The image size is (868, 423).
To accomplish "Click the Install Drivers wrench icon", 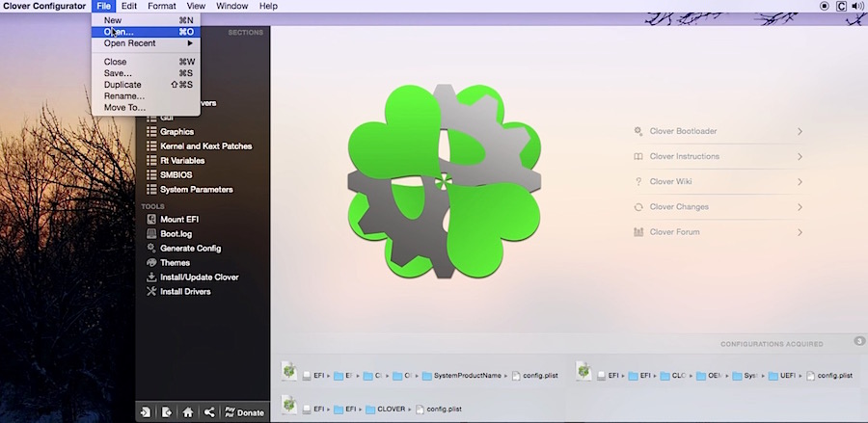I will point(151,291).
